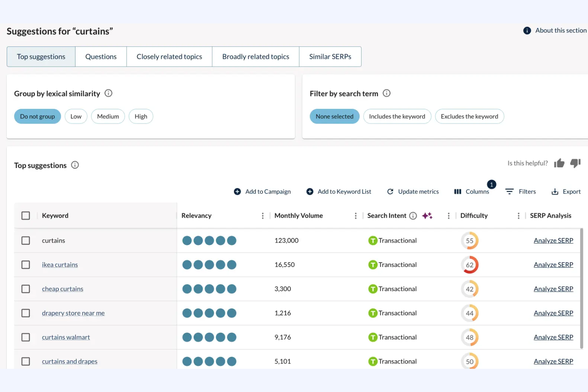Open the Relevancy column options menu
The height and width of the screenshot is (392, 588).
pyautogui.click(x=263, y=215)
